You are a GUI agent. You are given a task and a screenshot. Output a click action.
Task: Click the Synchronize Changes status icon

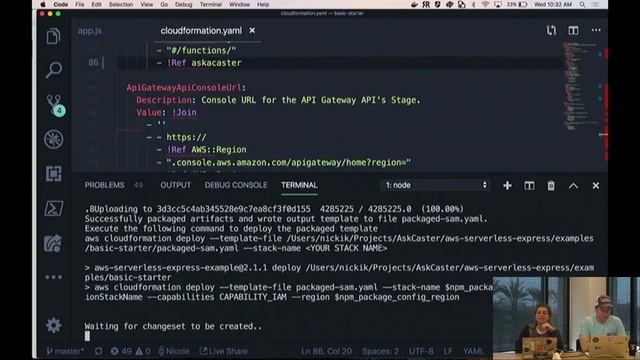pos(98,351)
